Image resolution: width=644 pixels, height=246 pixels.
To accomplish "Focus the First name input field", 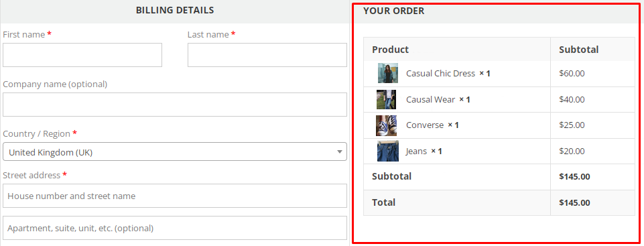I will coord(82,55).
